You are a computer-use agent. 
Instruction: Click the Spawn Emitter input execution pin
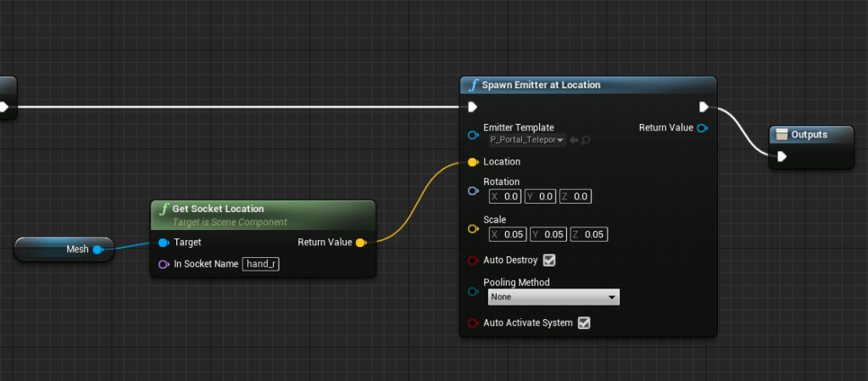tap(473, 107)
